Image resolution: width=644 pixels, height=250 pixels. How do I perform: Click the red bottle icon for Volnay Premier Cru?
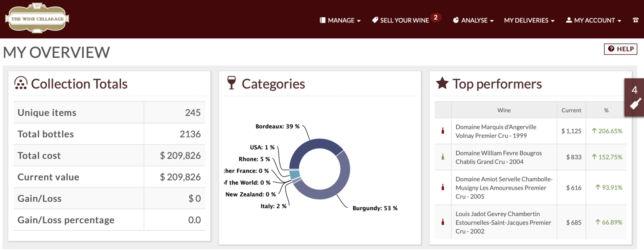[x=442, y=130]
